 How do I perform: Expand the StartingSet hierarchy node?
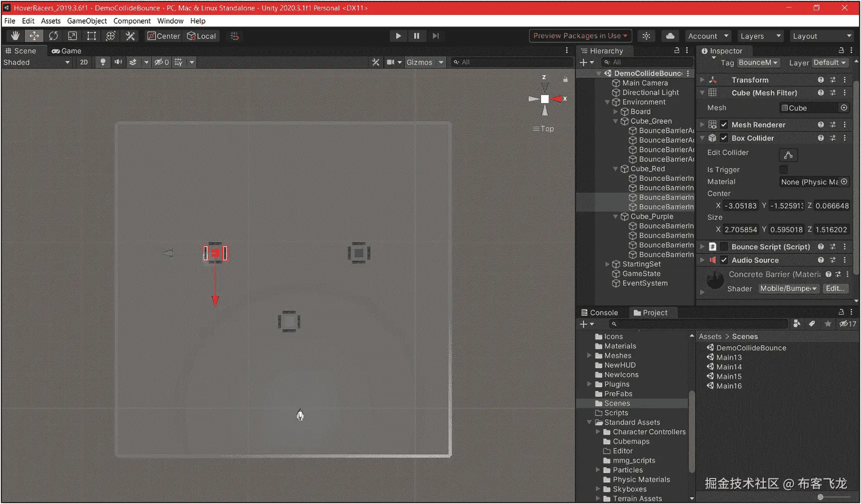[x=607, y=264]
